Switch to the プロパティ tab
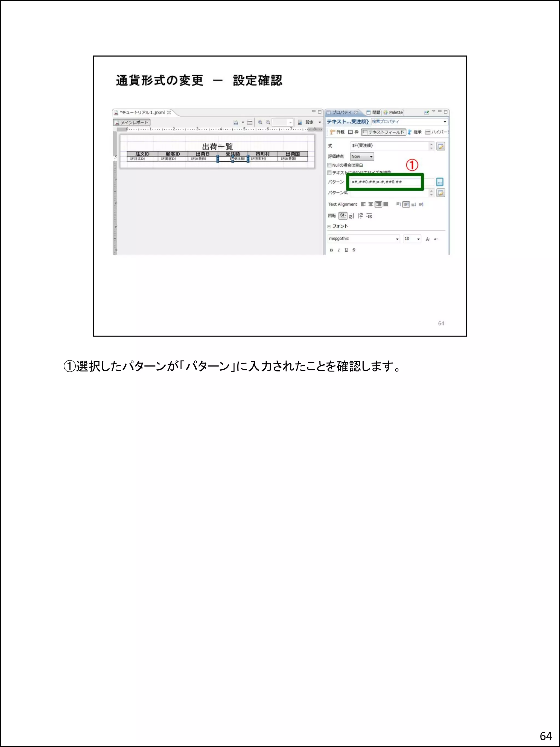The image size is (560, 747). [342, 112]
